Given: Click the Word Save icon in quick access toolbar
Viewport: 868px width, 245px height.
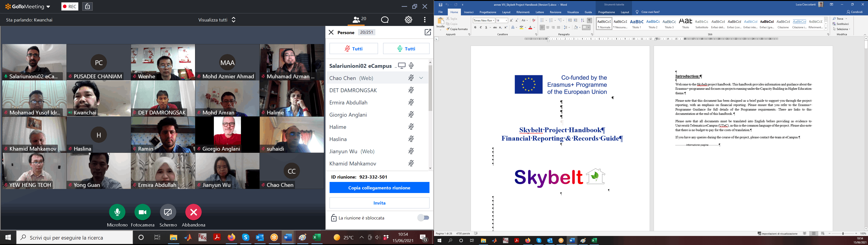Looking at the screenshot, I should (440, 5).
